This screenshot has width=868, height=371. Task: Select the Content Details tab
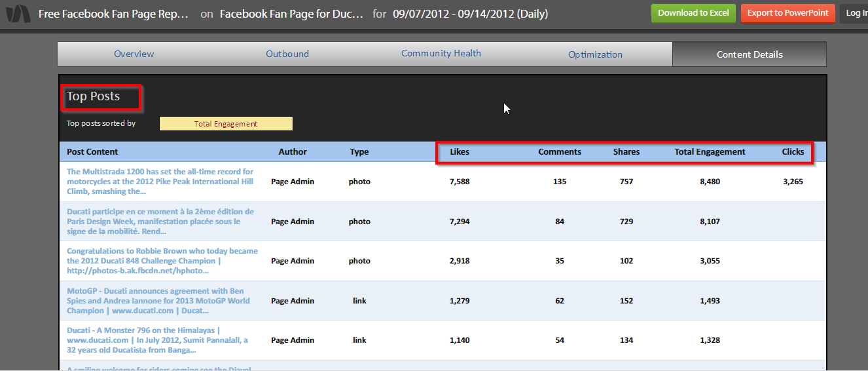[750, 54]
